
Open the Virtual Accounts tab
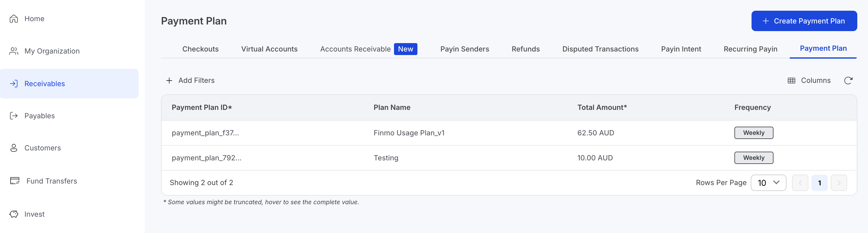269,49
